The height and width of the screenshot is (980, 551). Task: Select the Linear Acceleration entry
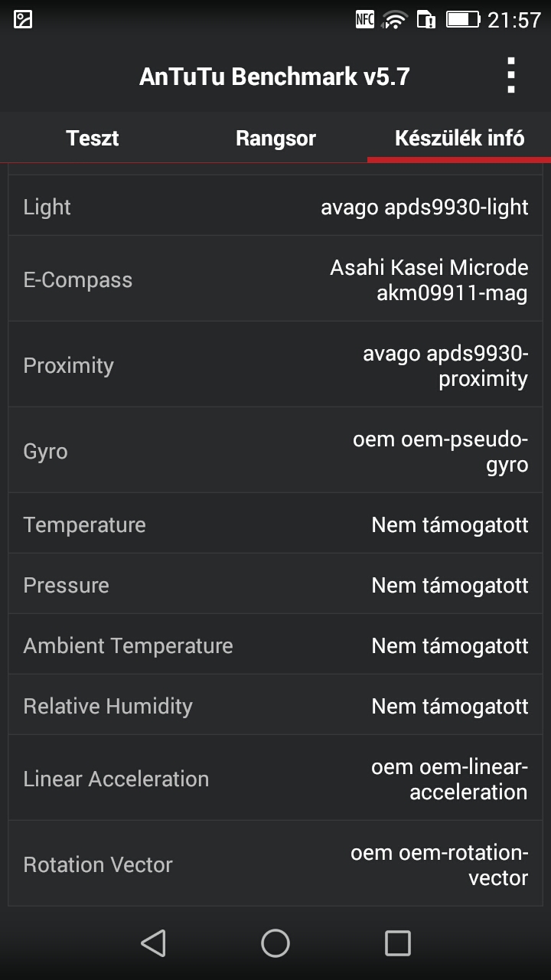pyautogui.click(x=275, y=779)
